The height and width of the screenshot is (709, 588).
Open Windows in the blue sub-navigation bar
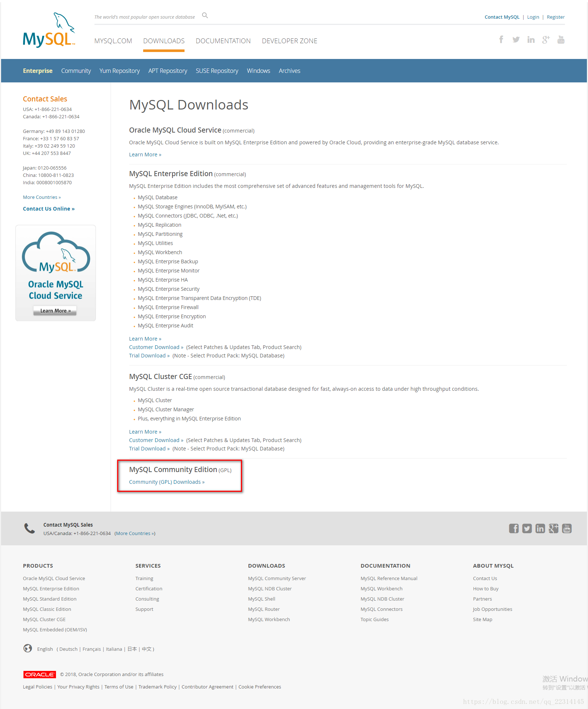(x=258, y=71)
